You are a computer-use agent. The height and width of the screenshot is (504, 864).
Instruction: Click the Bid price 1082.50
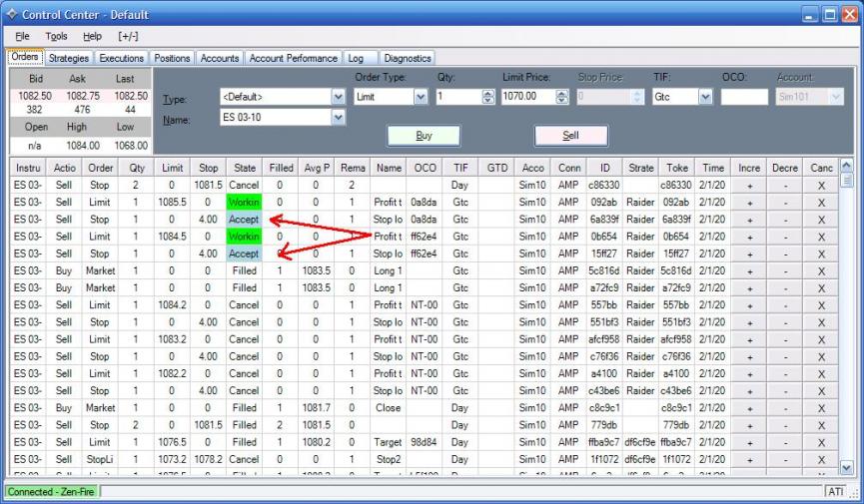point(35,96)
